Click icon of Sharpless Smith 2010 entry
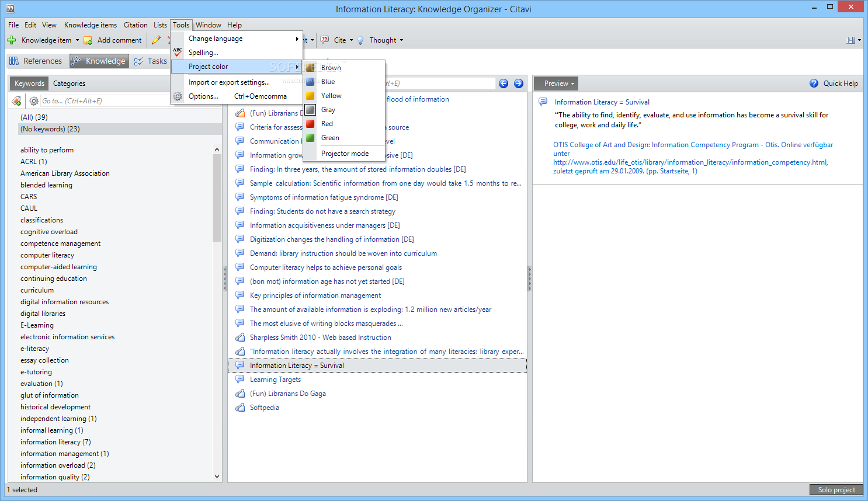 point(239,337)
